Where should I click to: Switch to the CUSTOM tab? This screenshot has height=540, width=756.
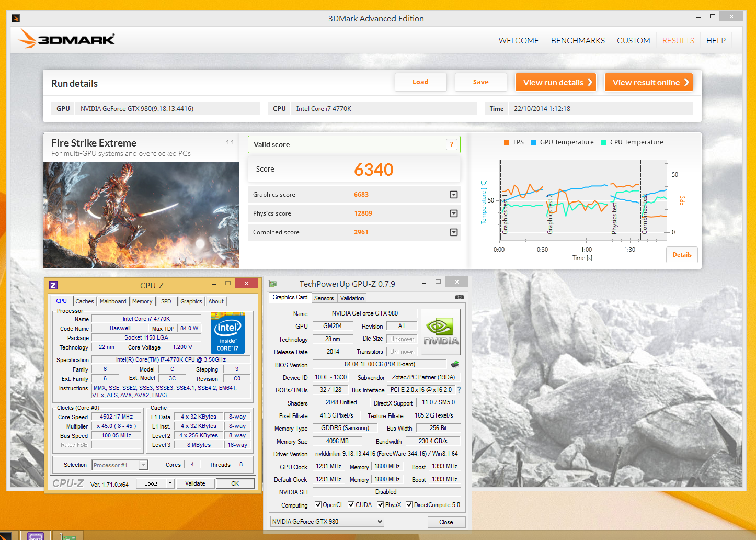point(634,41)
